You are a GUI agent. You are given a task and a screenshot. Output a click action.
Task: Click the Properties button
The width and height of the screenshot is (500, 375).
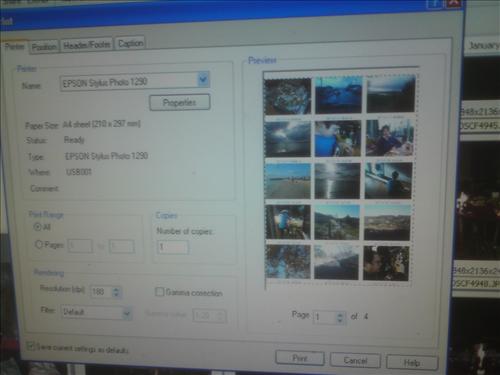click(x=180, y=102)
